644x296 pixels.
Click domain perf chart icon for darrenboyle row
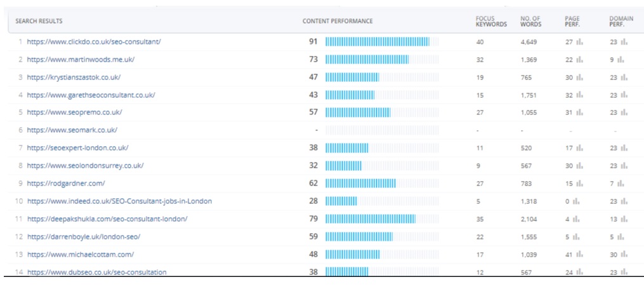621,237
